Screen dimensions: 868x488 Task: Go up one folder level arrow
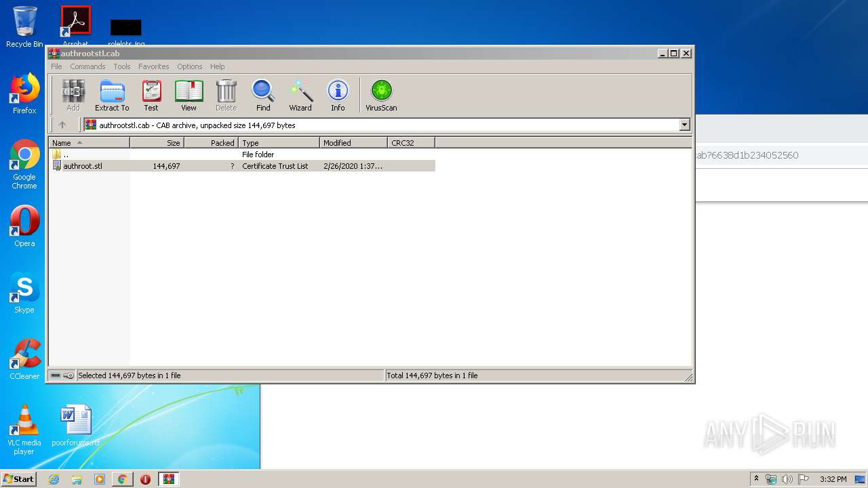click(62, 125)
